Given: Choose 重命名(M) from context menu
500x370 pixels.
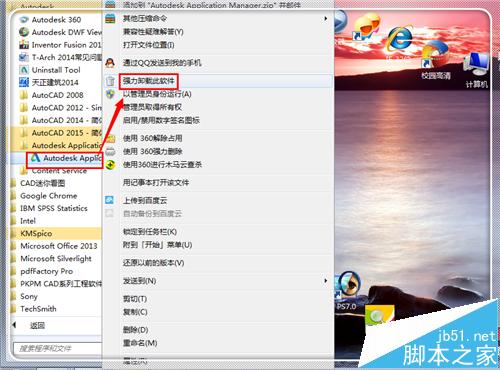Looking at the screenshot, I should coord(218,343).
